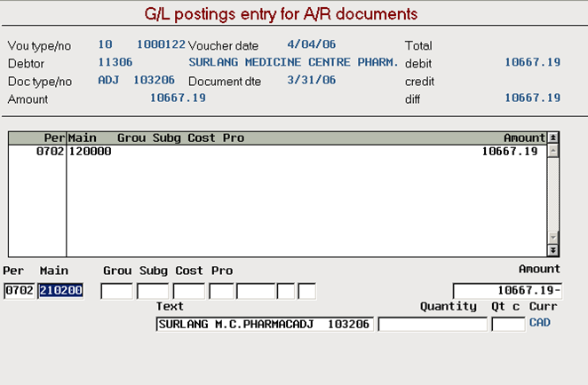Focus the Quantity input field
This screenshot has width=588, height=385.
(x=433, y=325)
